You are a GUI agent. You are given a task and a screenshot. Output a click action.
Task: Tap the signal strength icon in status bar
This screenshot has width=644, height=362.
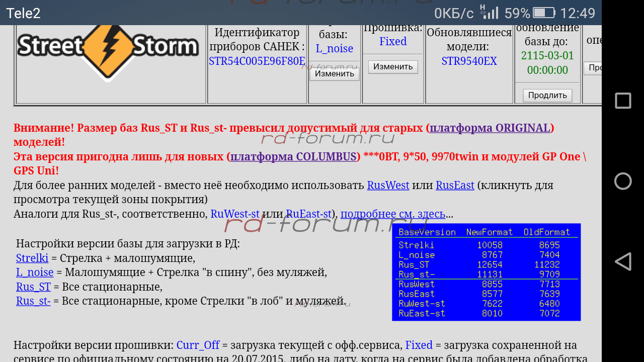(489, 13)
